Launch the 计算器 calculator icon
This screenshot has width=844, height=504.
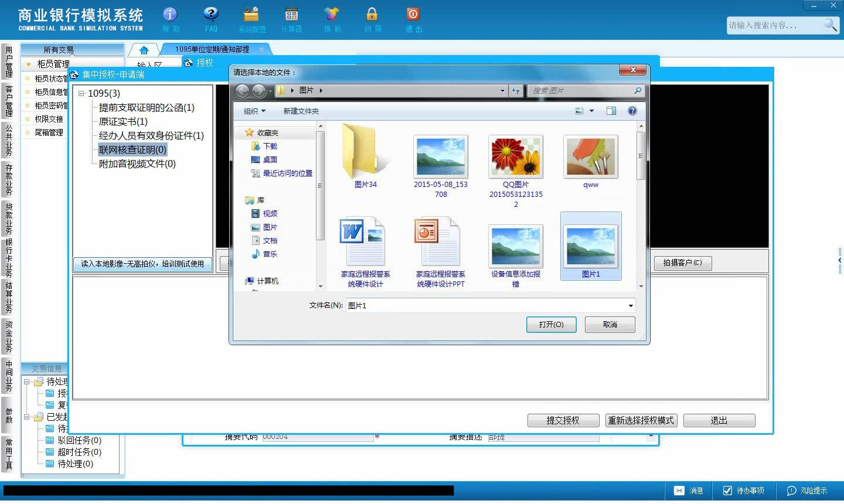[x=291, y=14]
